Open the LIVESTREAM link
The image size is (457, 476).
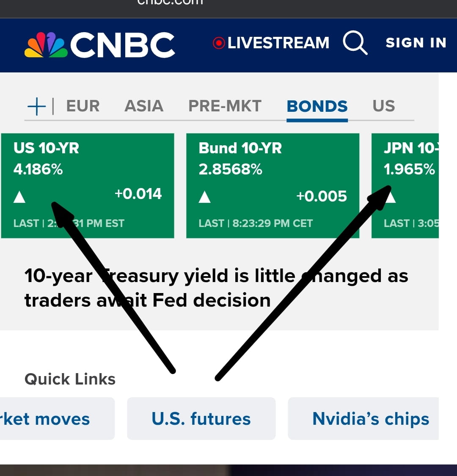278,43
